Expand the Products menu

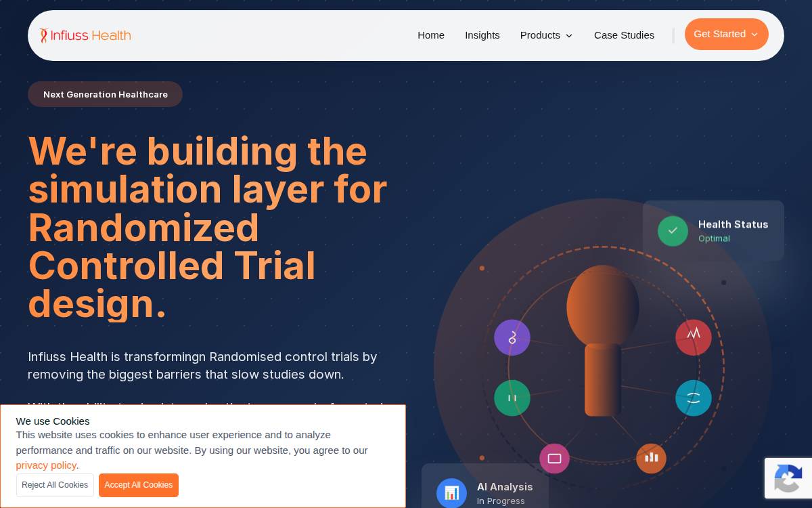click(x=546, y=35)
